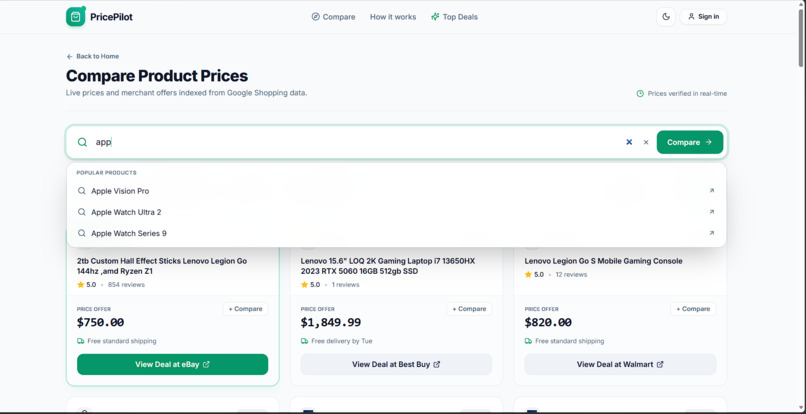Open the How it works page
This screenshot has width=806, height=414.
393,17
